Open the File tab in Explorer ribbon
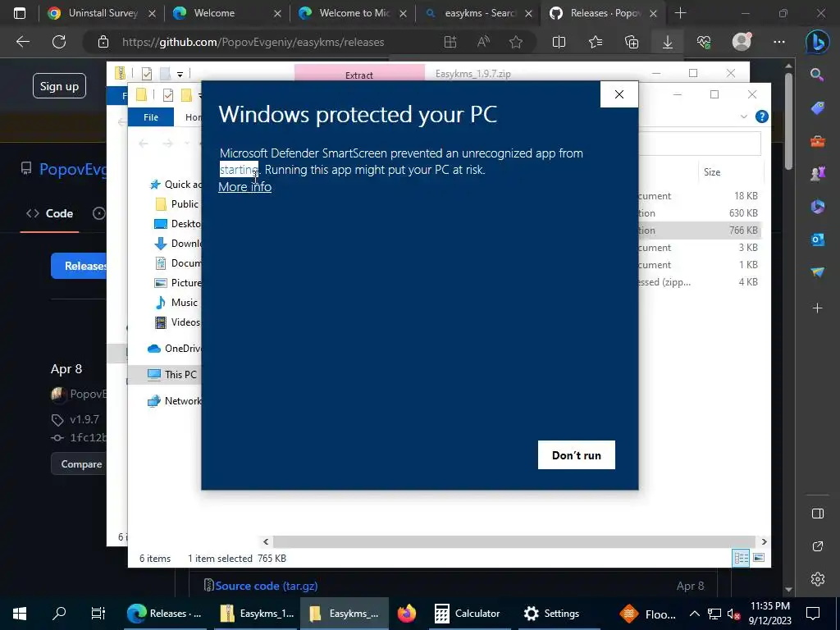The width and height of the screenshot is (840, 630). (x=151, y=116)
